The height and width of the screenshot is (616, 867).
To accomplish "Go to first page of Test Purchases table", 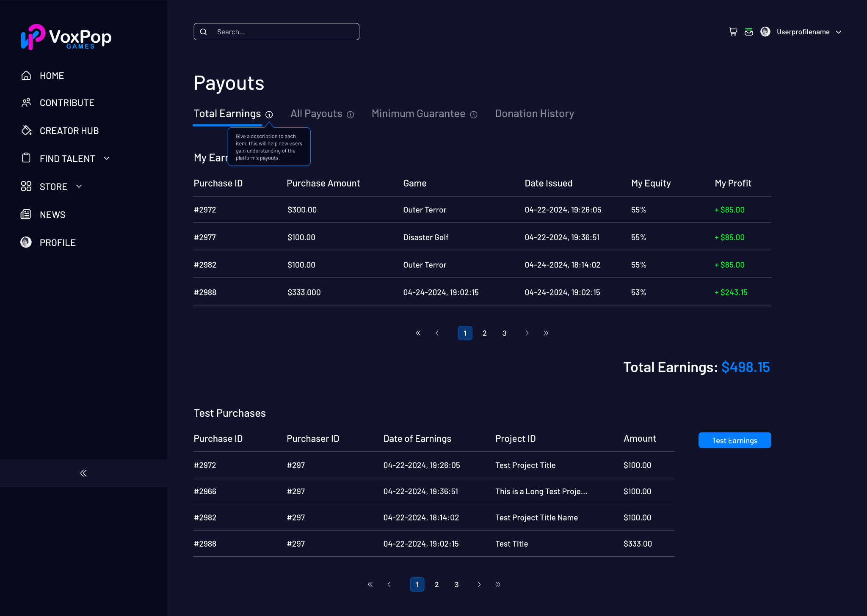I will 370,584.
